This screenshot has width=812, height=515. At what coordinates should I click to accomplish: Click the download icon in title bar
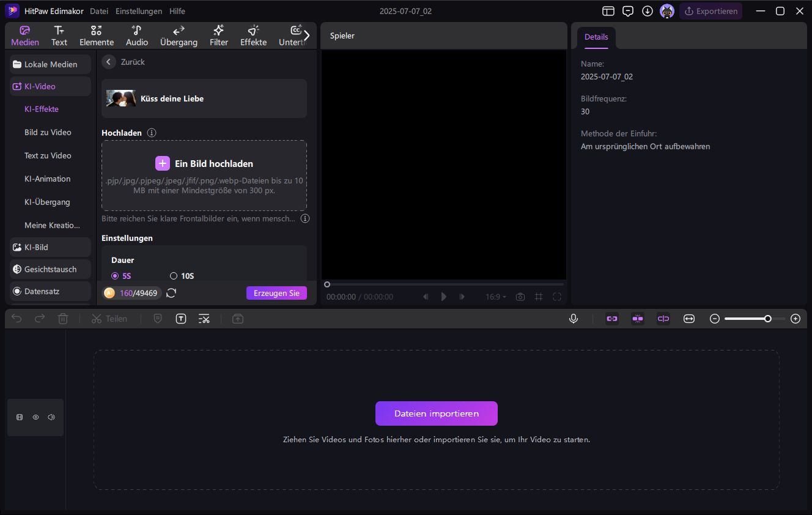[648, 11]
